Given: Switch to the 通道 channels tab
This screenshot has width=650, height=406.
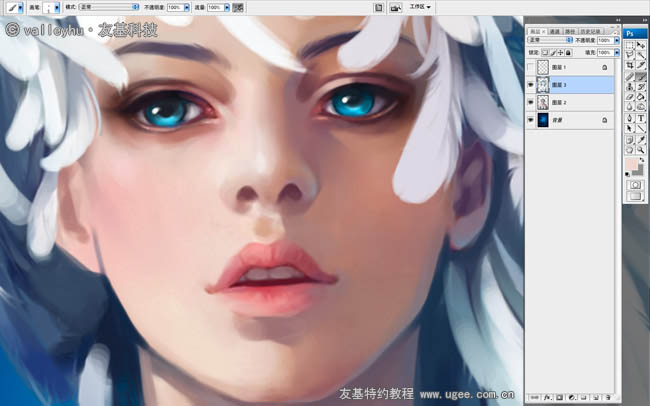Looking at the screenshot, I should click(x=555, y=32).
